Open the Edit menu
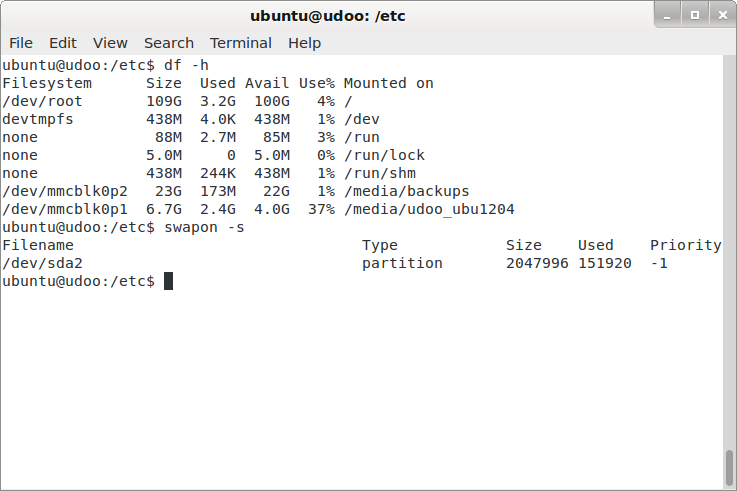 [63, 43]
